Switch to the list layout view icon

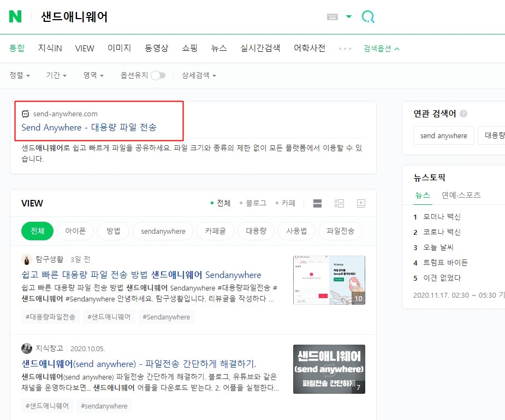[339, 203]
